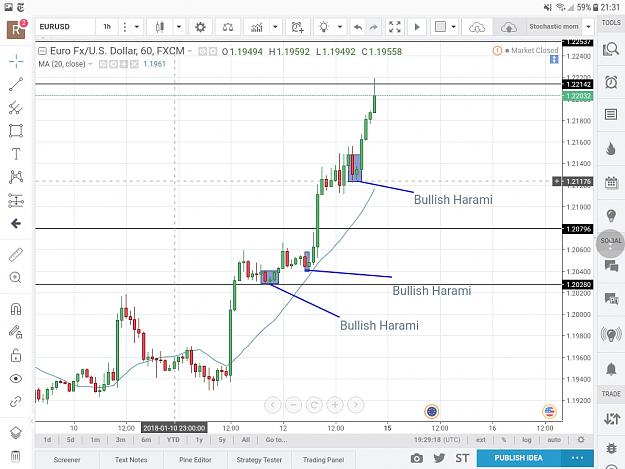Select the pitchfork tool
This screenshot has width=625, height=469.
[16, 108]
